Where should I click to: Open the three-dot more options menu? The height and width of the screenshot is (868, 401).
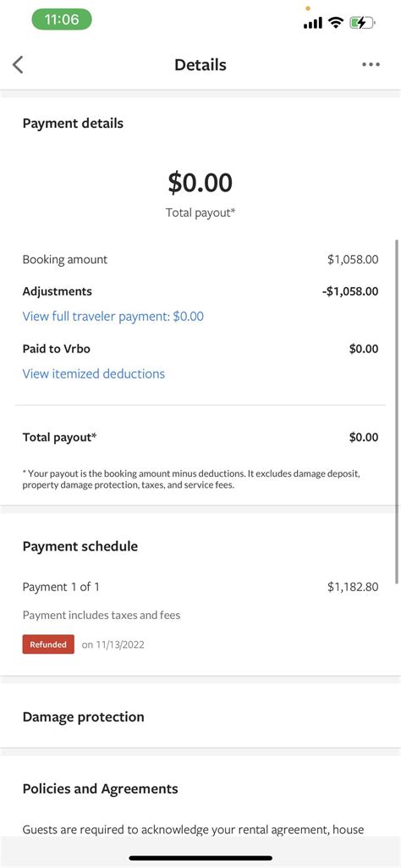(371, 64)
